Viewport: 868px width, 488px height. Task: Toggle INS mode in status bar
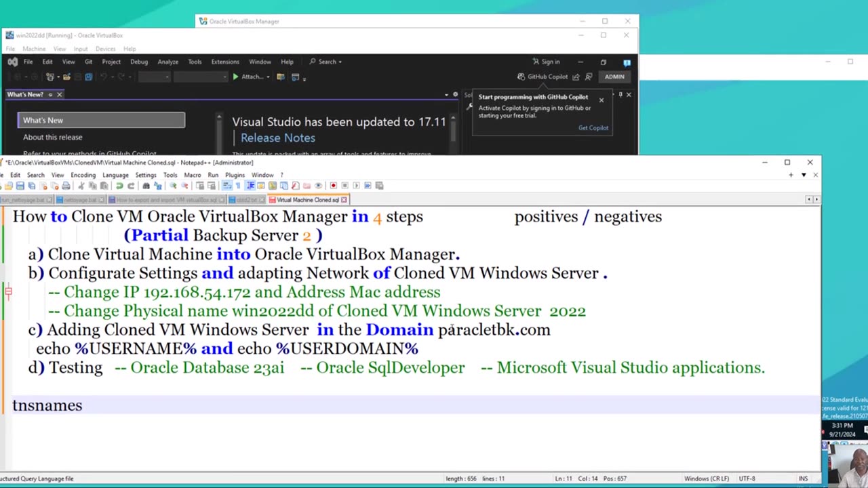click(804, 479)
